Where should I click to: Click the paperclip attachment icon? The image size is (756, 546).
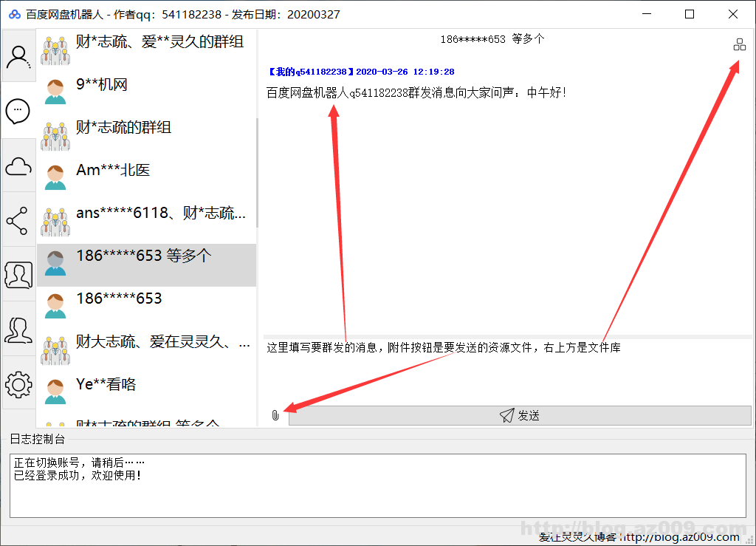pyautogui.click(x=275, y=416)
